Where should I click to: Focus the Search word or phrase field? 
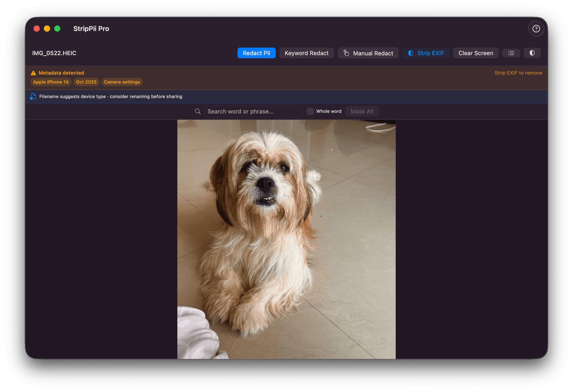254,111
